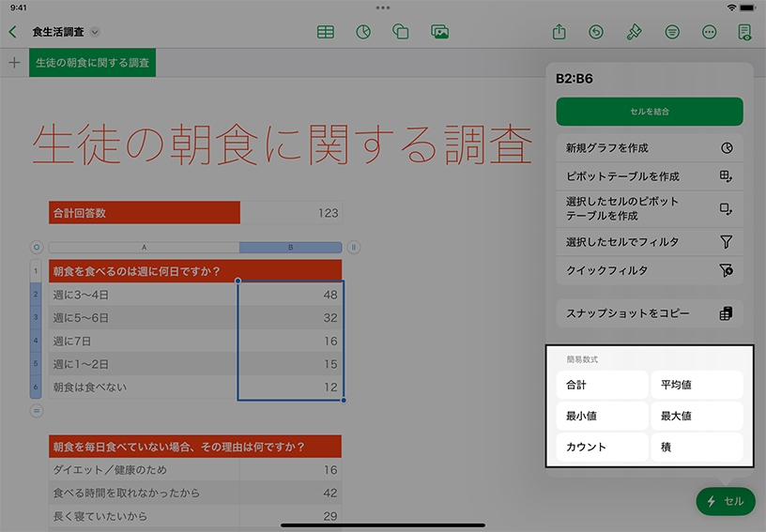
Task: Add a new sheet with plus button
Action: pyautogui.click(x=14, y=63)
